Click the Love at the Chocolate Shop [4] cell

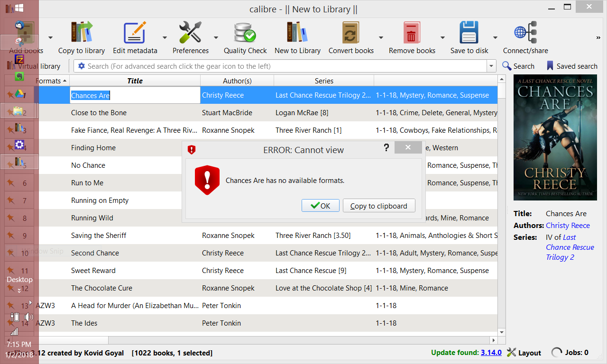(x=324, y=288)
